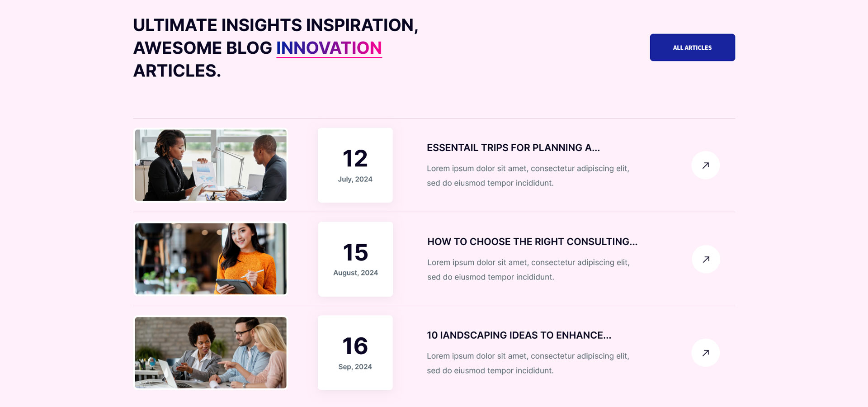Click description text under Essentail Trips title

pos(528,175)
